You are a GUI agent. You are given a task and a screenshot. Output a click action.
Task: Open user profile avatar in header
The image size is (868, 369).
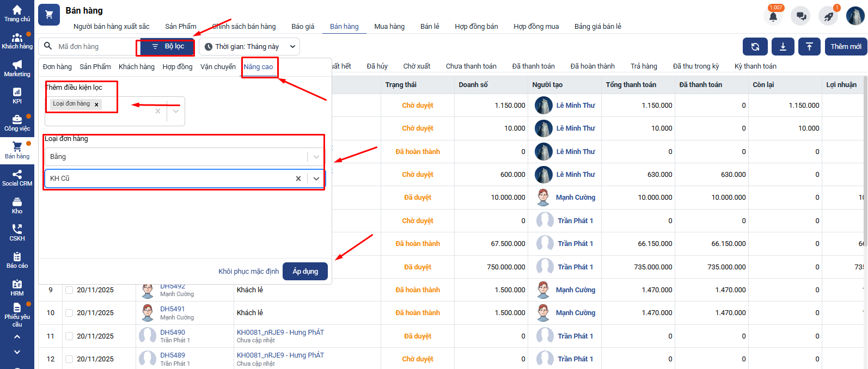855,16
